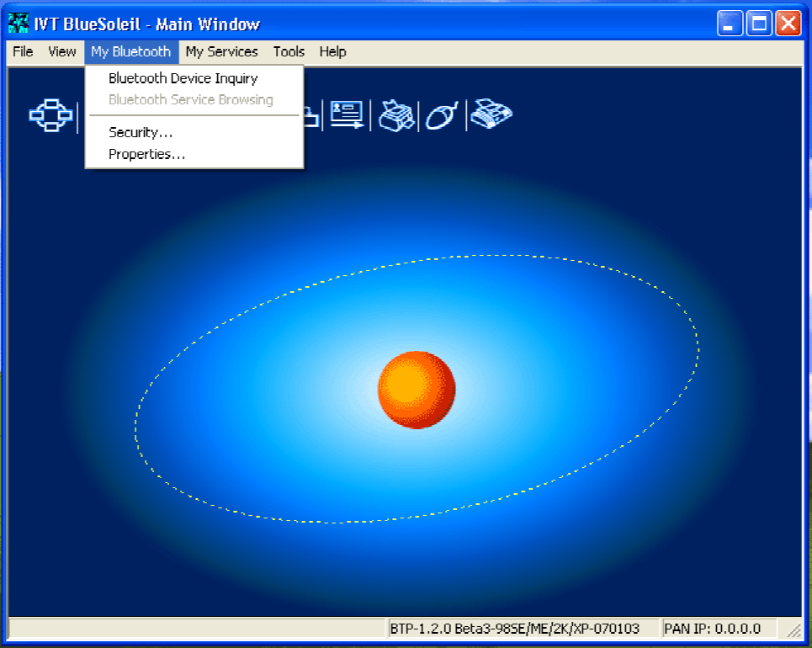Click the Bluetooth Fax service icon
Image resolution: width=812 pixels, height=648 pixels.
[x=491, y=114]
